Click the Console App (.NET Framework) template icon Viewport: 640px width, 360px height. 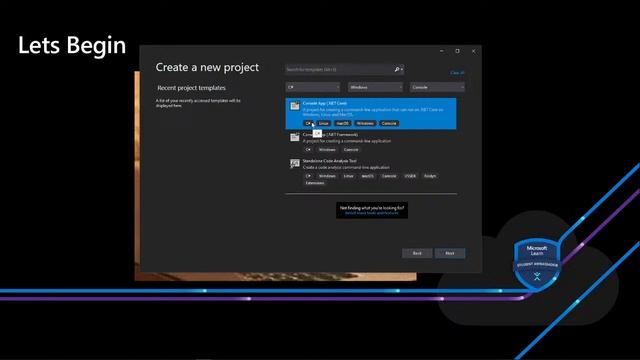point(295,137)
